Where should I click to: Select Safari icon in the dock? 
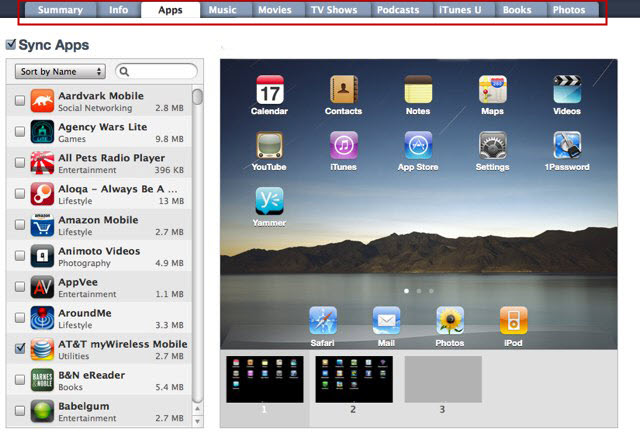pyautogui.click(x=323, y=321)
